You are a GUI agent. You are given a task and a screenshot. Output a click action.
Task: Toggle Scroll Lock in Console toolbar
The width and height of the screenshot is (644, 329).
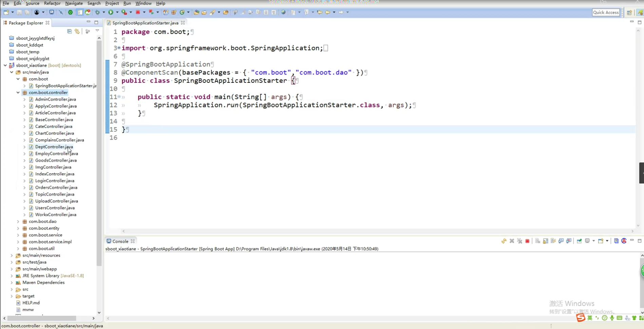[x=546, y=241]
